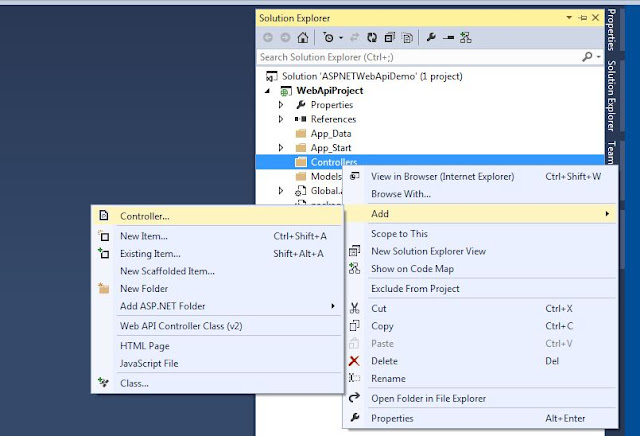Choose HTML Page from Add submenu
640x436 pixels.
point(145,346)
